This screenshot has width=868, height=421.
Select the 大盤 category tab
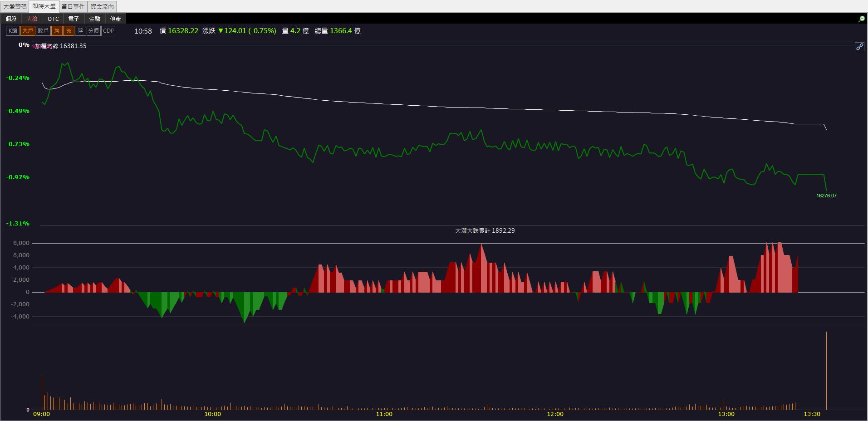pos(32,19)
